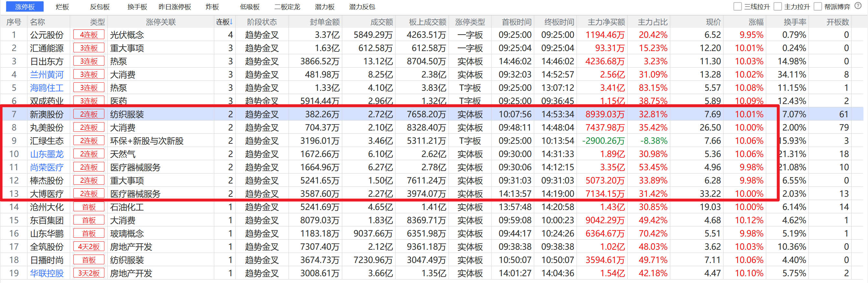Select the 涨停板 tab
The image size is (868, 283).
tap(25, 7)
